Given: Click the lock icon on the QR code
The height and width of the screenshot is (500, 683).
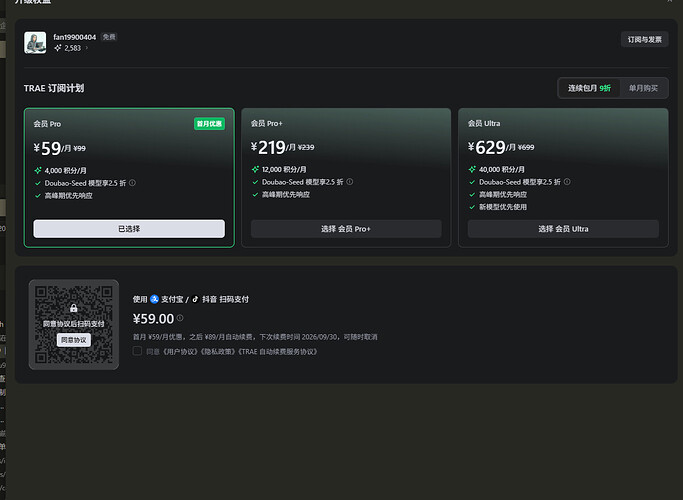Looking at the screenshot, I should (x=74, y=308).
